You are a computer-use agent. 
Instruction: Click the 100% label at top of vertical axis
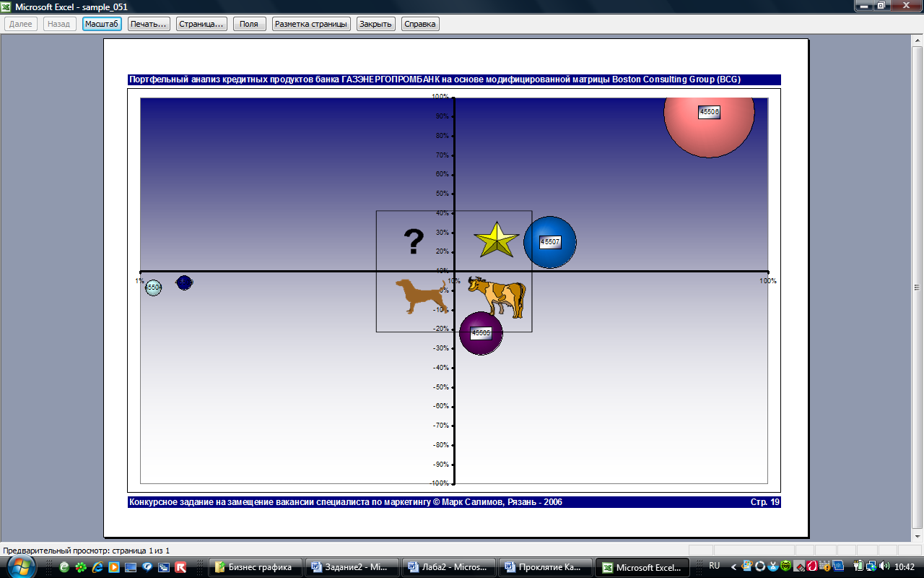[x=440, y=97]
